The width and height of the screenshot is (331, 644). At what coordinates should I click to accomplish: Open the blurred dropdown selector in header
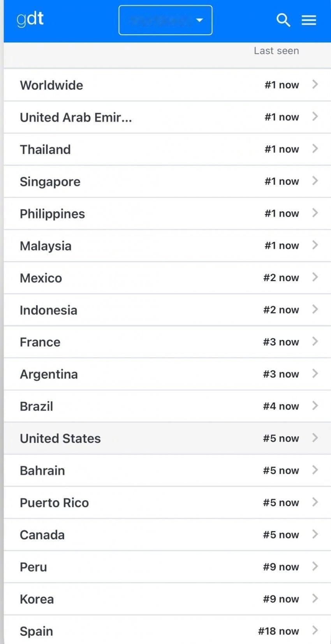(165, 20)
